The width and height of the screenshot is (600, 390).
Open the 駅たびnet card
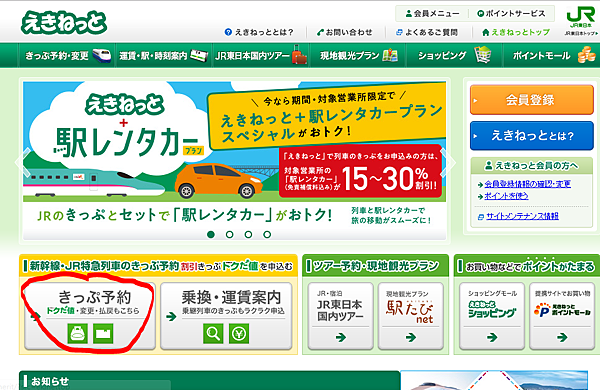pos(410,316)
